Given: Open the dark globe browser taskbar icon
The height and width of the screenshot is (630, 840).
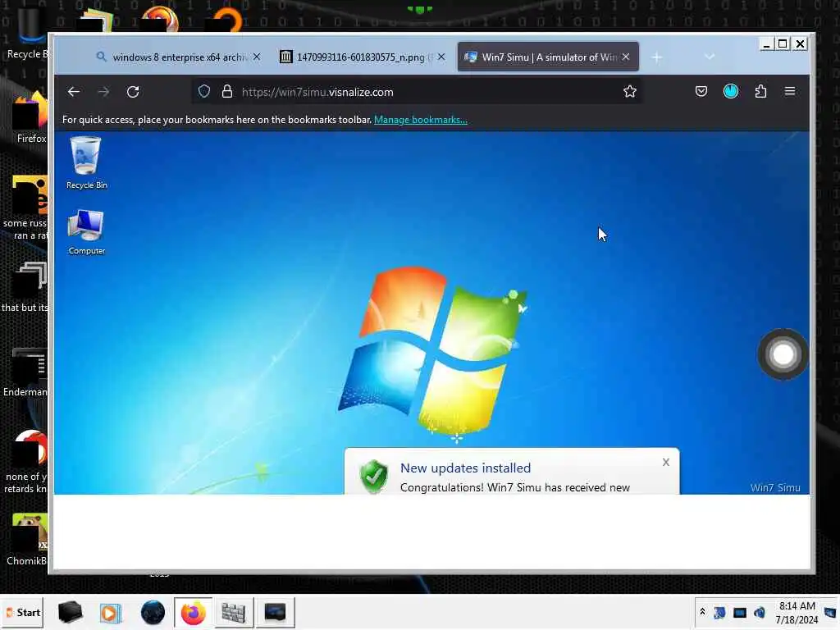Looking at the screenshot, I should pyautogui.click(x=153, y=612).
